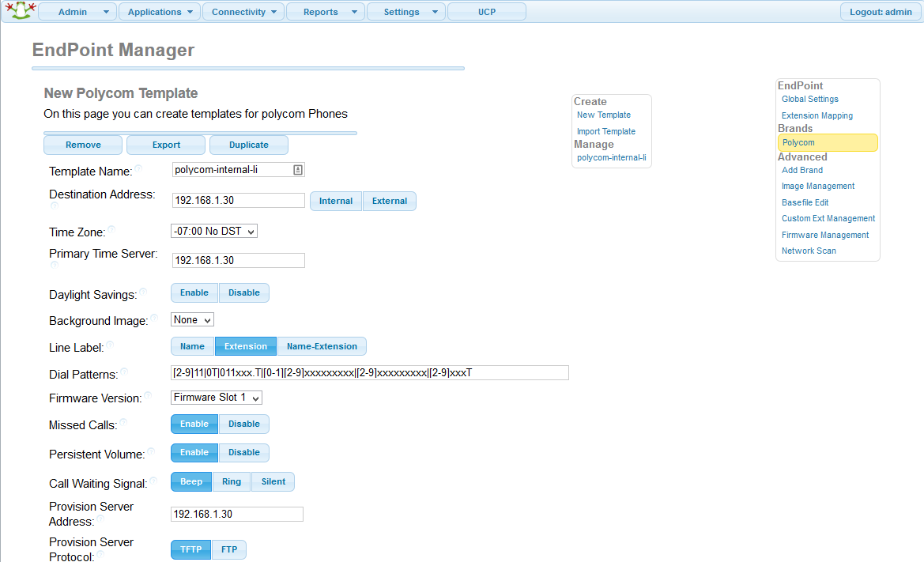Disable Daylight Savings
The height and width of the screenshot is (562, 924).
[x=244, y=292]
